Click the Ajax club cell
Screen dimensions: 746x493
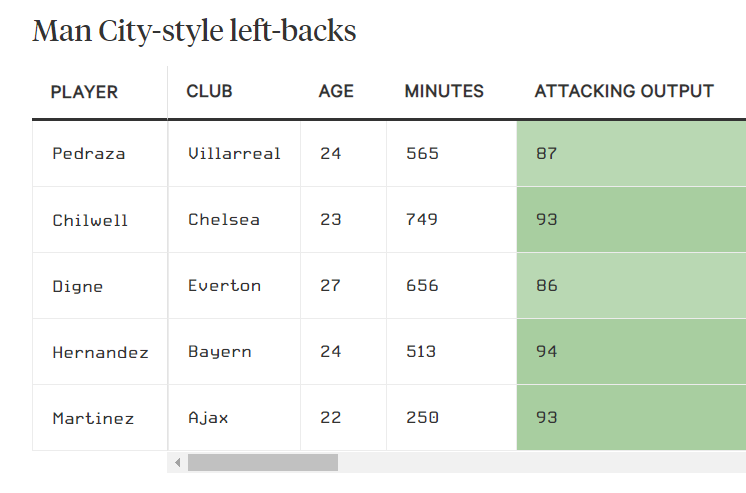(234, 418)
